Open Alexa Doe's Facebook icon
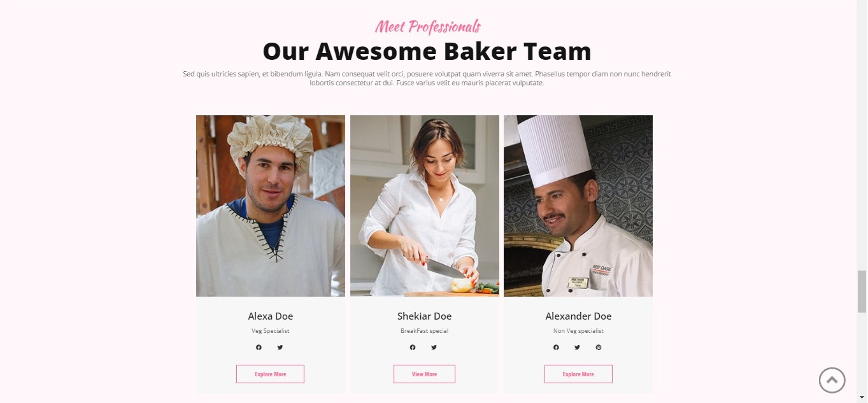The width and height of the screenshot is (868, 403). tap(259, 348)
